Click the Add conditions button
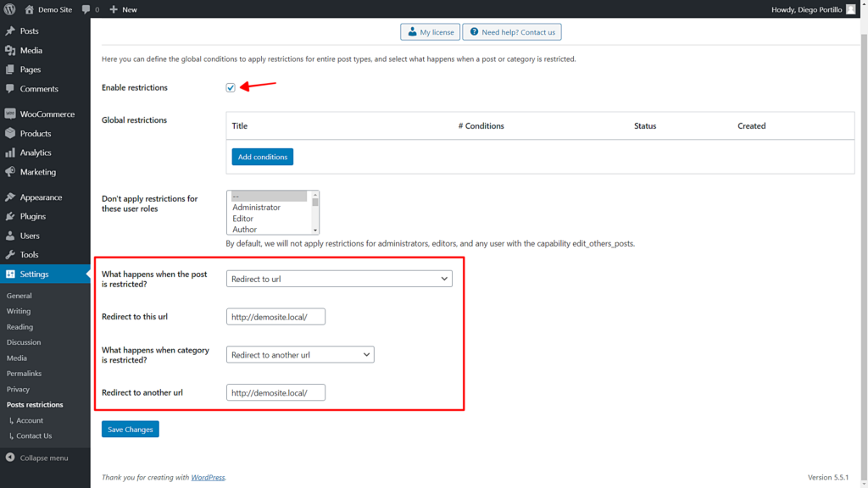The height and width of the screenshot is (488, 868). tap(262, 156)
